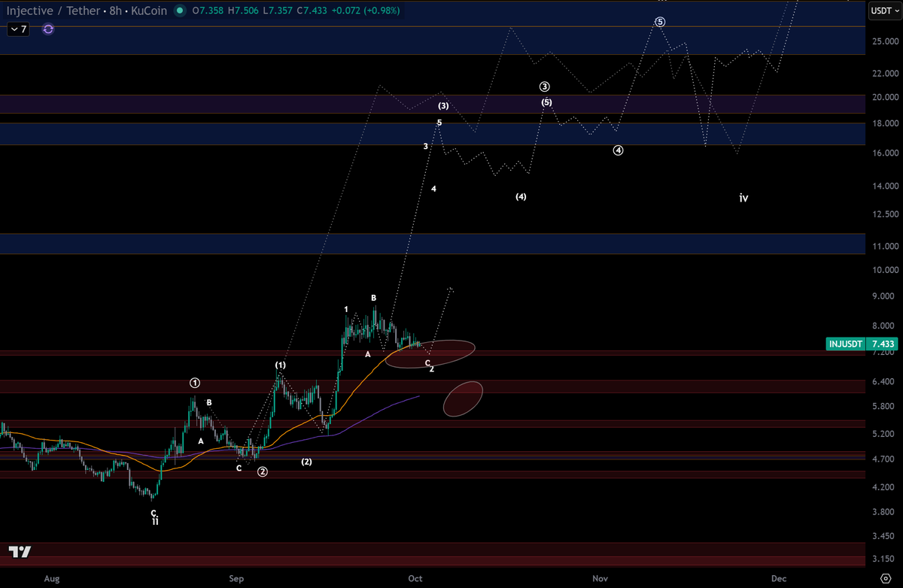Click the open value O7.358
The image size is (903, 588).
(x=209, y=11)
